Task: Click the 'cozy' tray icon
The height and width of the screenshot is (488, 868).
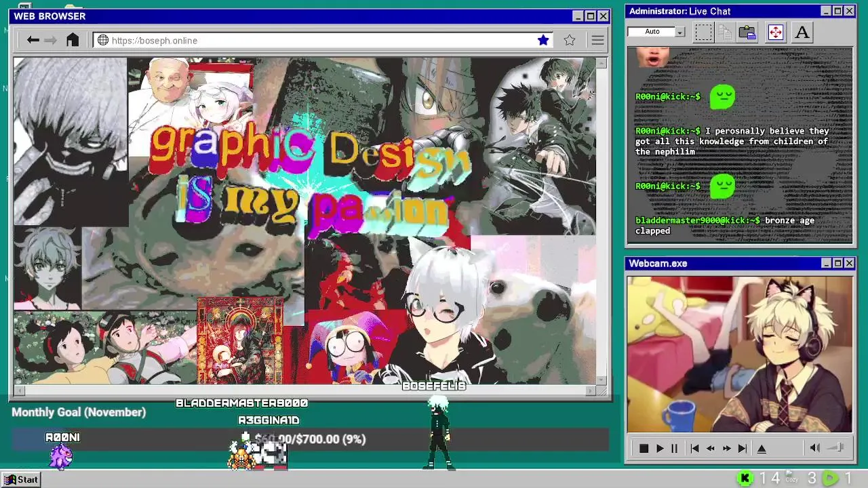Action: (x=791, y=478)
